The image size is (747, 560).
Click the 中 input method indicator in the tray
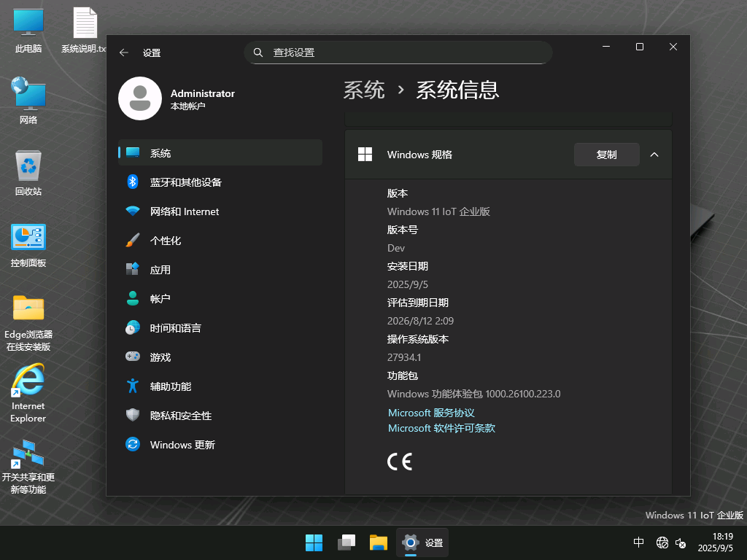pyautogui.click(x=638, y=542)
